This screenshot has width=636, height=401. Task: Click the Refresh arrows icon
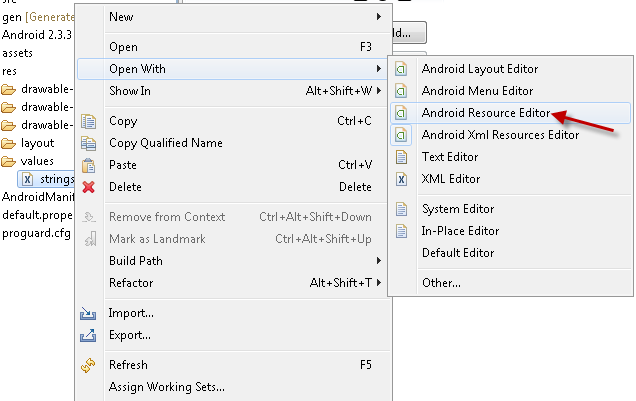(x=88, y=365)
